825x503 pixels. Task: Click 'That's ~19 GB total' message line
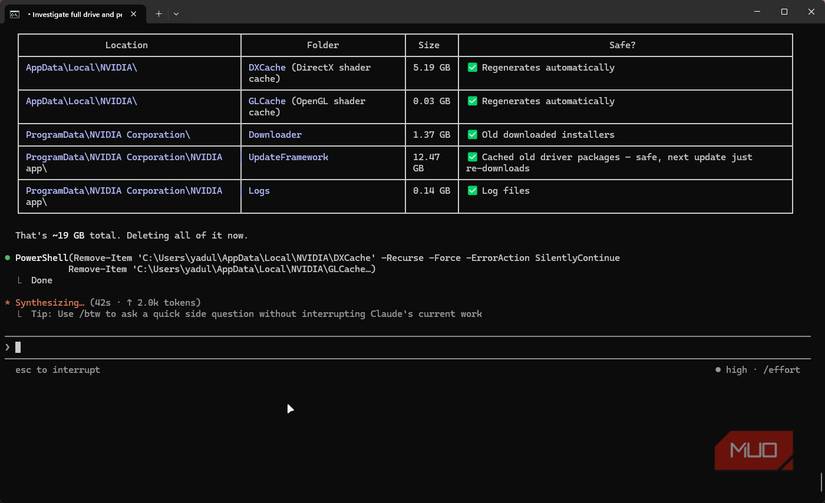point(132,235)
